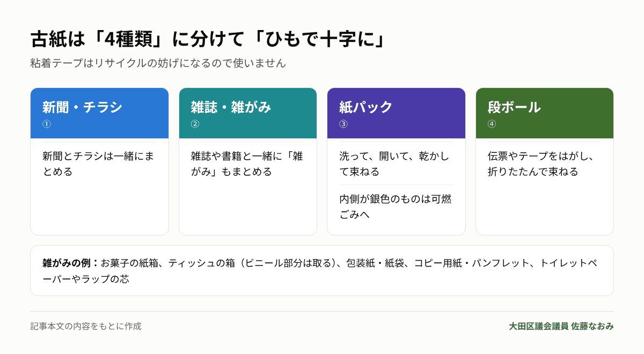Select the 新聞・チラシ card header
This screenshot has height=354, width=644.
[x=99, y=113]
